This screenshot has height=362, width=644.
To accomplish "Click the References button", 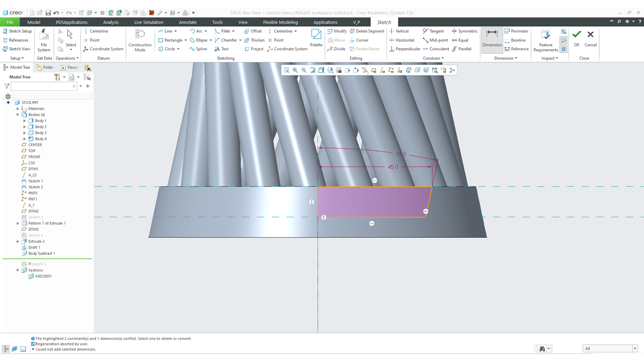I will click(16, 40).
